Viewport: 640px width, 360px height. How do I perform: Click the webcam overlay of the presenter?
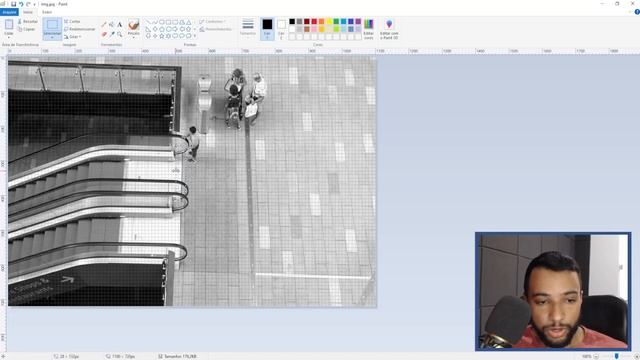pyautogui.click(x=553, y=291)
